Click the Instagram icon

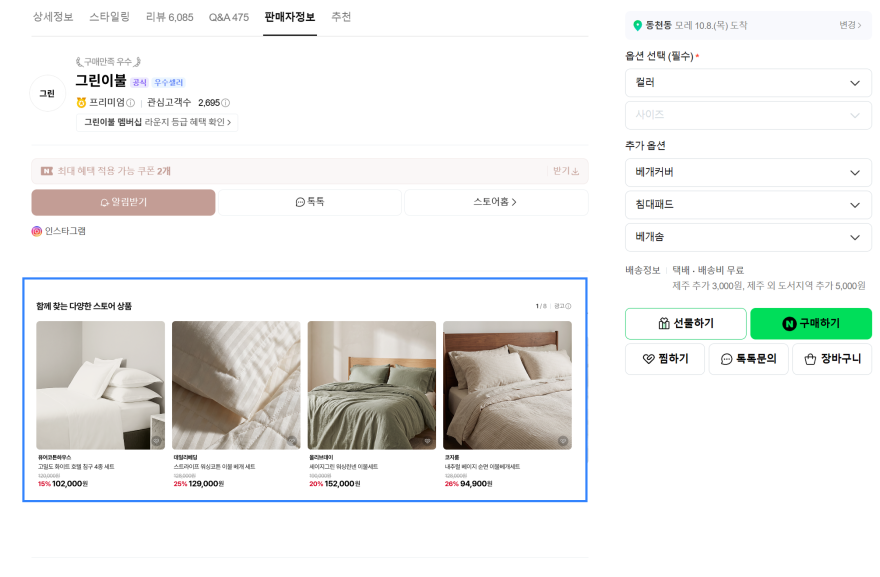[36, 231]
